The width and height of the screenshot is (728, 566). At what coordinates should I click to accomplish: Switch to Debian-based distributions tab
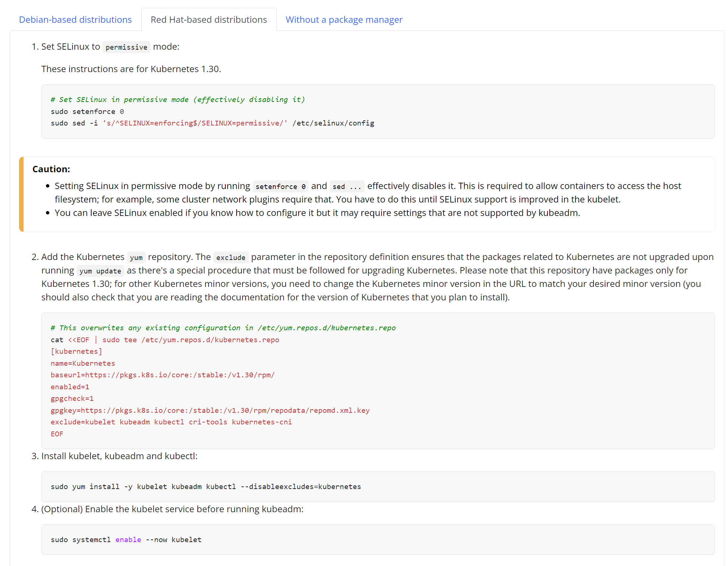click(x=75, y=20)
